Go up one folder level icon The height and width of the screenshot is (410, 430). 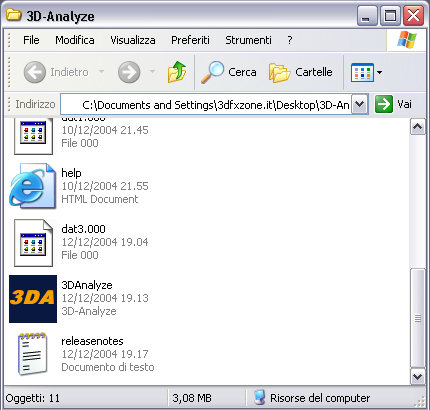coord(176,71)
